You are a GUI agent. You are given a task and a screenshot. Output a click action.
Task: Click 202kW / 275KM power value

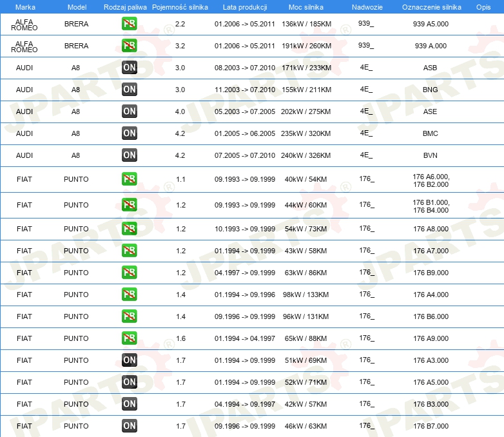pos(305,112)
